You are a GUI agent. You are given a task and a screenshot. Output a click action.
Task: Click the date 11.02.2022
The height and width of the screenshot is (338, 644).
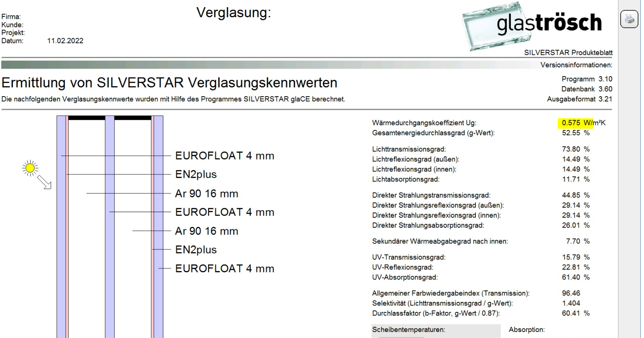(65, 41)
